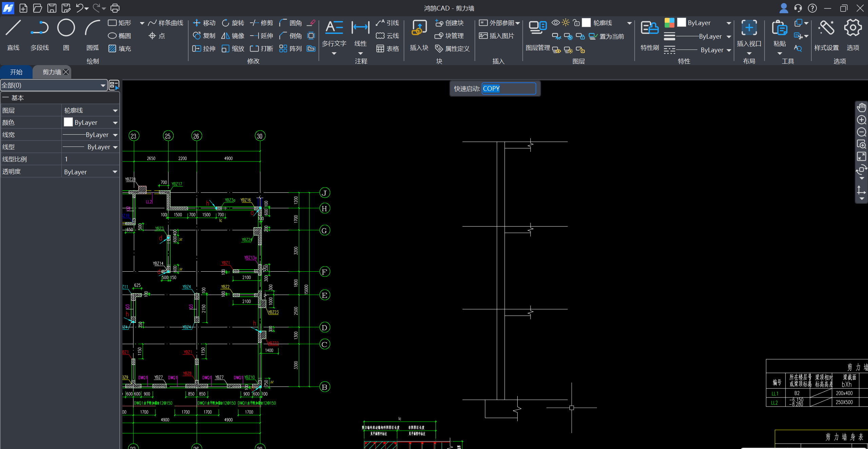Toggle layer freeze sun icon
The height and width of the screenshot is (449, 868).
[565, 23]
